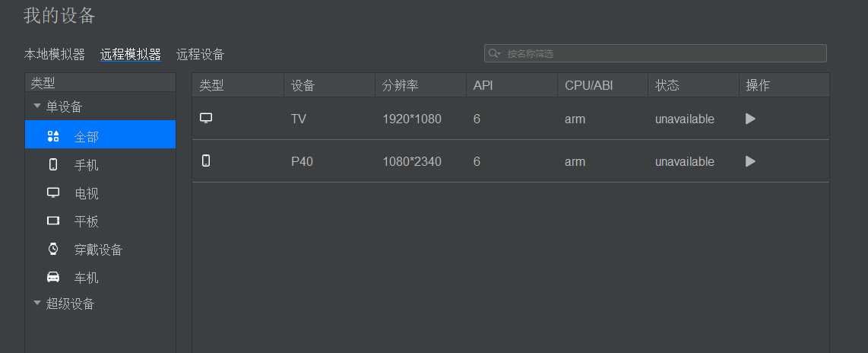Click the monitor type icon in the TV row
This screenshot has width=868, height=353.
click(206, 118)
